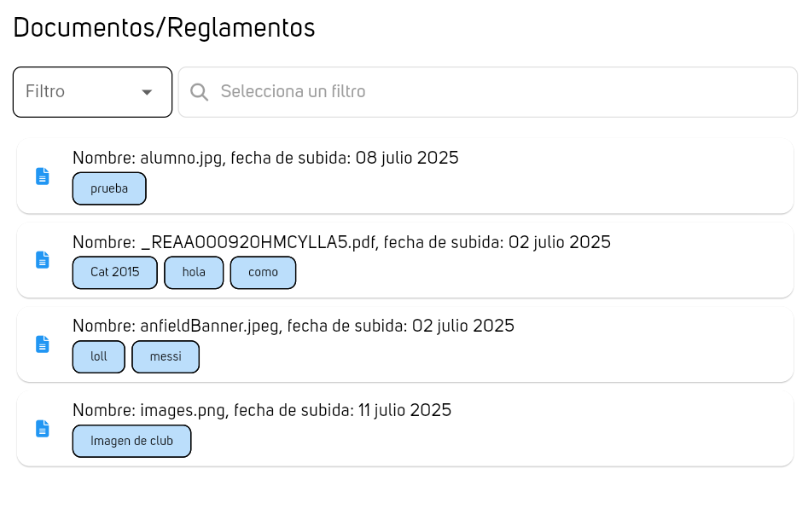Screen dimensions: 808x532
Task: Select the 'Cat 2015' tag chip
Action: point(115,273)
